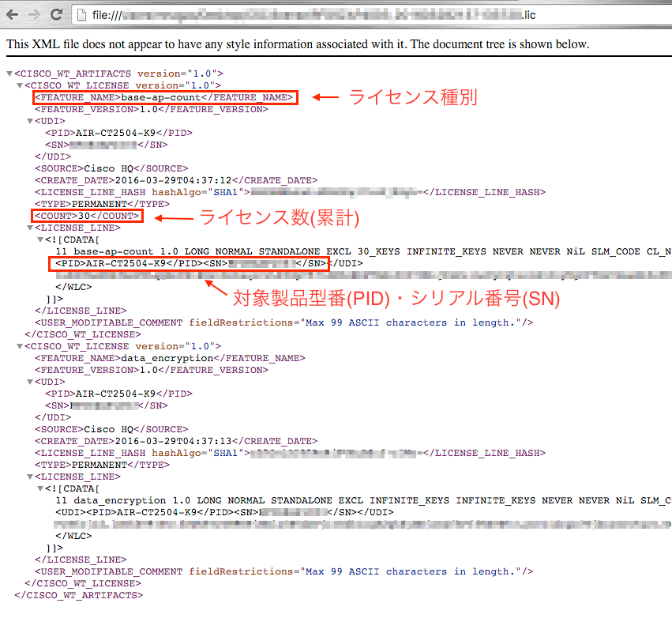Click the second FEATURE_VERSION 1.0 line
Screen dimensions: 672x618
point(152,370)
